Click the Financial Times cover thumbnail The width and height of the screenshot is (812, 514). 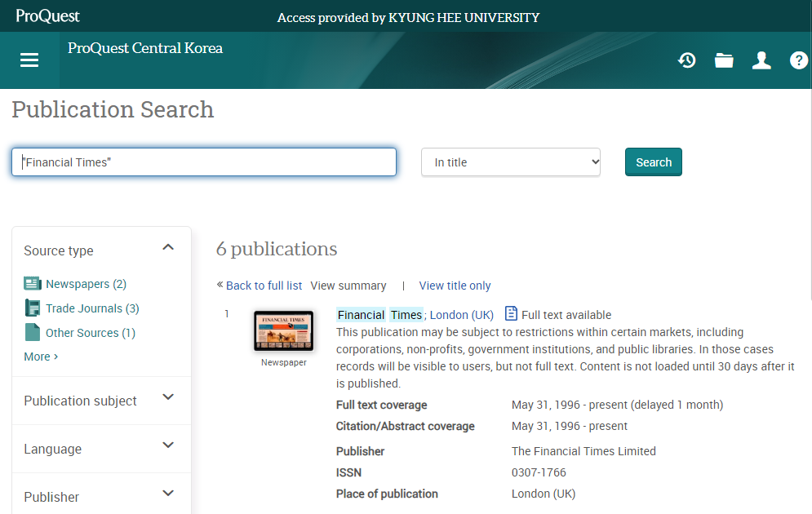pos(283,331)
